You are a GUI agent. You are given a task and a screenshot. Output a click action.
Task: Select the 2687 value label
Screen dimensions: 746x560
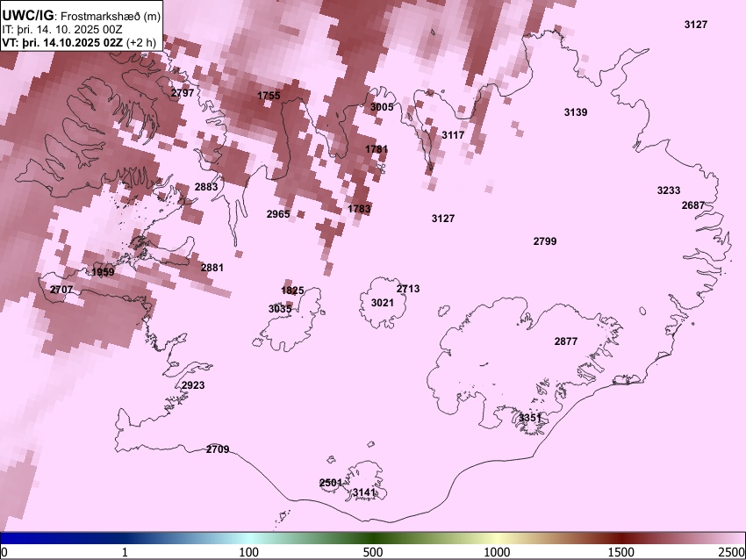pos(693,205)
